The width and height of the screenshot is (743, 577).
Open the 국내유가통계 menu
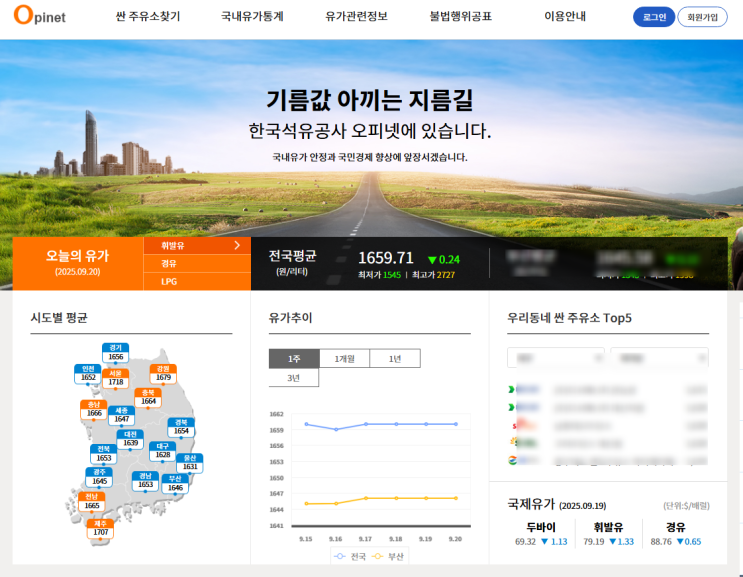tap(252, 17)
